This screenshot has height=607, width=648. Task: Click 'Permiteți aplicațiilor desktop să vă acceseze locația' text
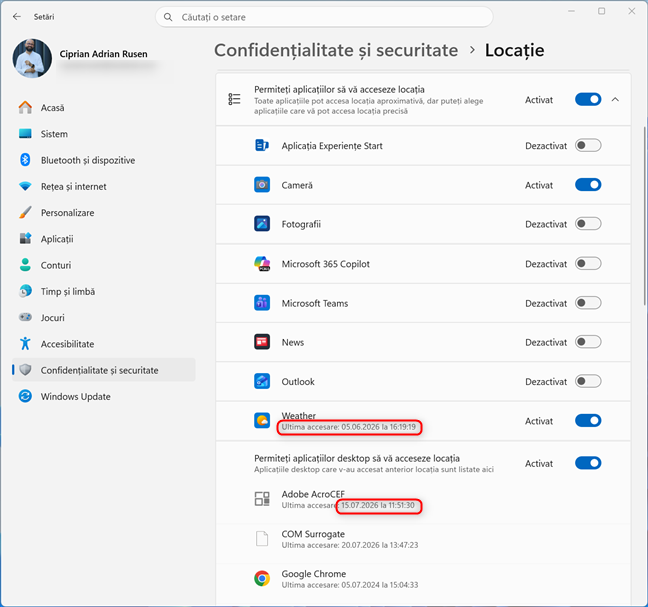[357, 458]
